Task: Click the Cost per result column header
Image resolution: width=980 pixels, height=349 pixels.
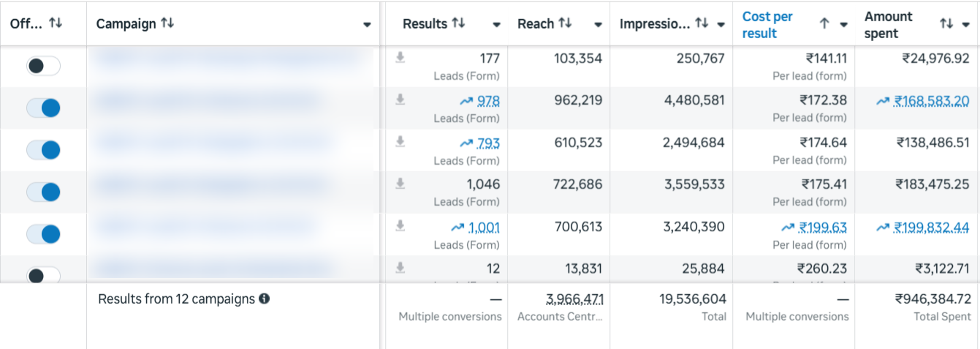Action: coord(767,24)
